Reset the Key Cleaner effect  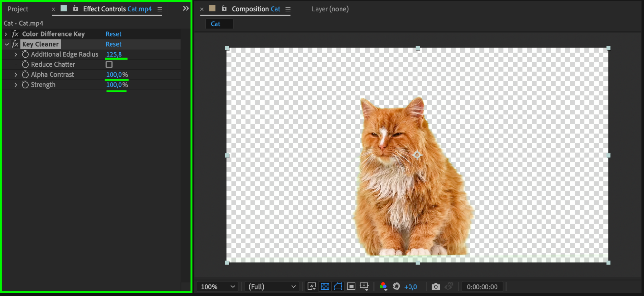point(113,44)
